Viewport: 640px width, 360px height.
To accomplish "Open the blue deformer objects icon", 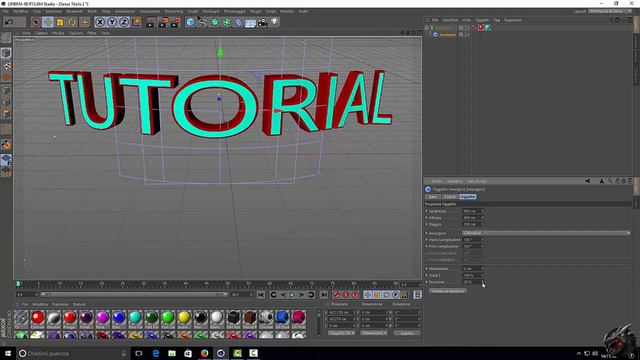I will (238, 22).
